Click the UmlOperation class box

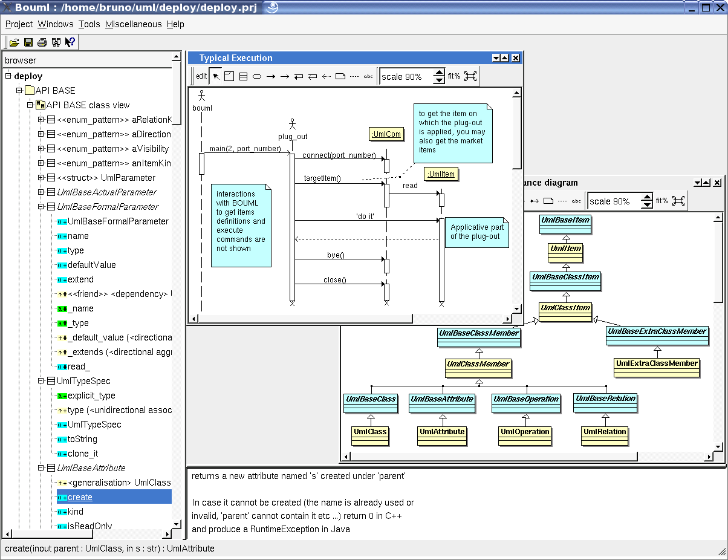(x=525, y=435)
